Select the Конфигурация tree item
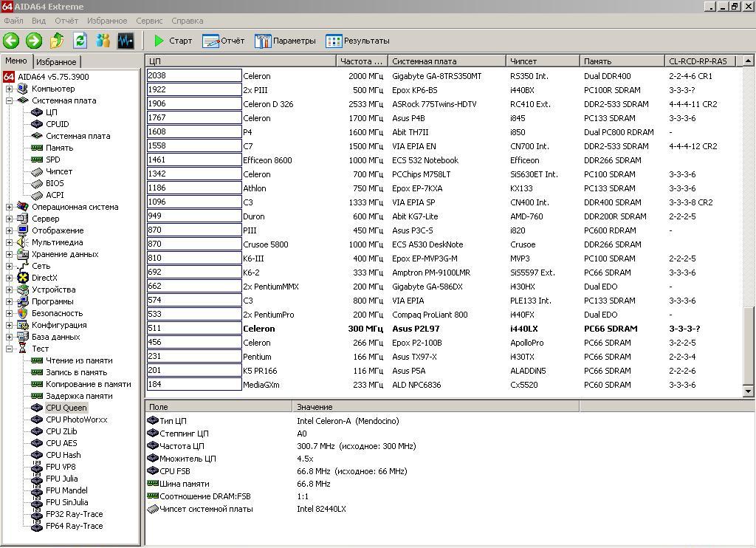 tap(59, 325)
